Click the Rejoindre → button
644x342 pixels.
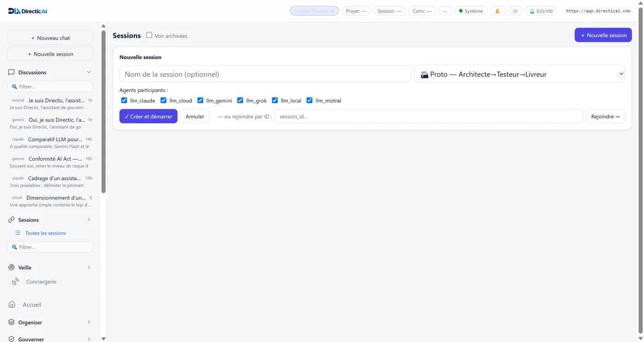pyautogui.click(x=605, y=116)
